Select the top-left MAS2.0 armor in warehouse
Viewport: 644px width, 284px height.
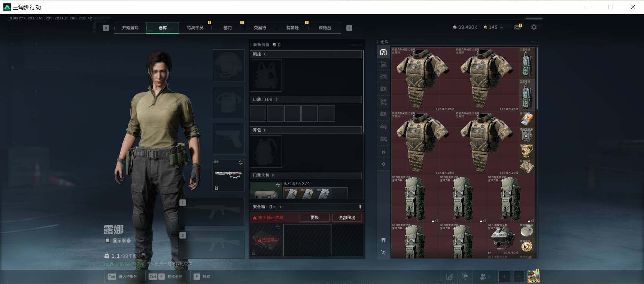(423, 79)
